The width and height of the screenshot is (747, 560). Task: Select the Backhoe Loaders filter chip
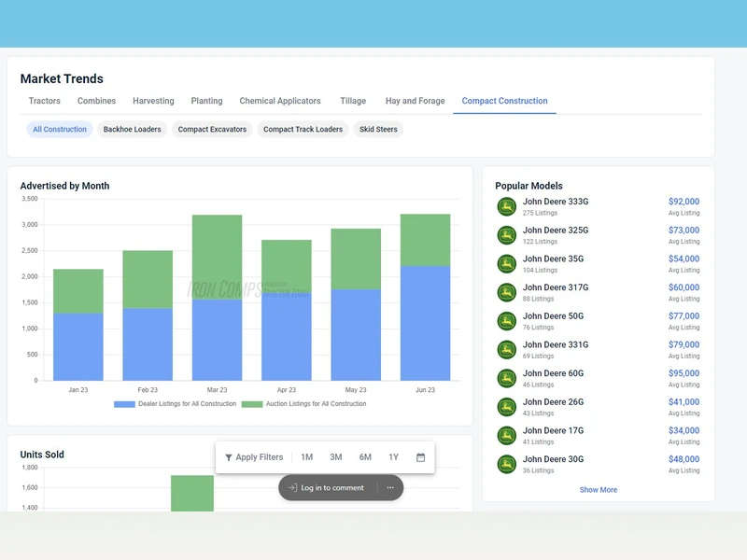132,129
